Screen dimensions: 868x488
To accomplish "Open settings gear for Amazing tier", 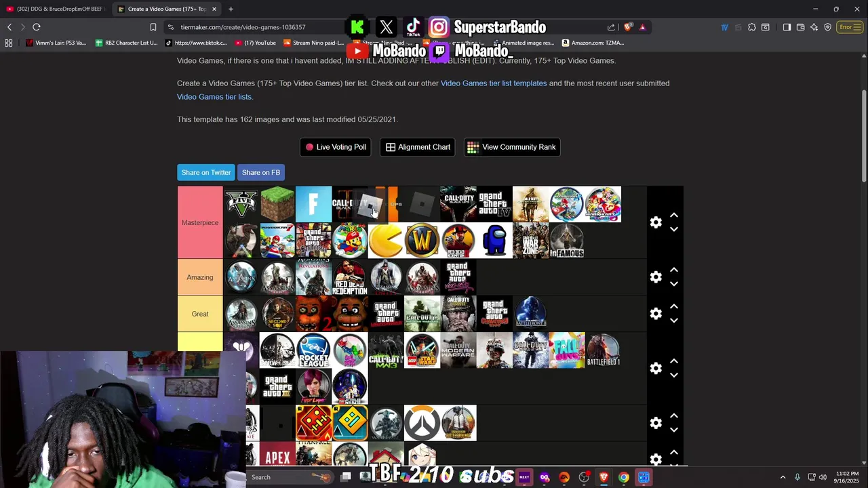I will pyautogui.click(x=656, y=277).
